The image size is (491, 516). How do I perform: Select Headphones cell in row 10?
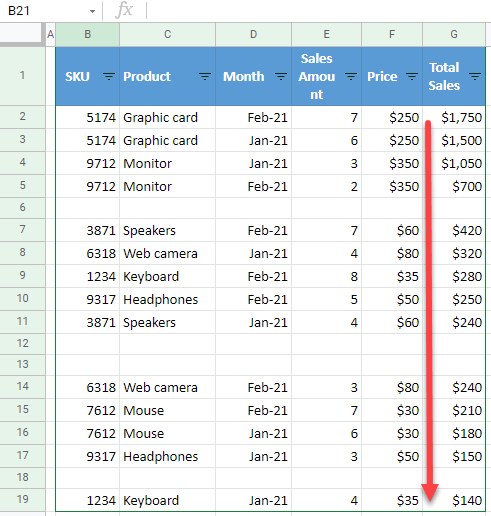[x=167, y=299]
